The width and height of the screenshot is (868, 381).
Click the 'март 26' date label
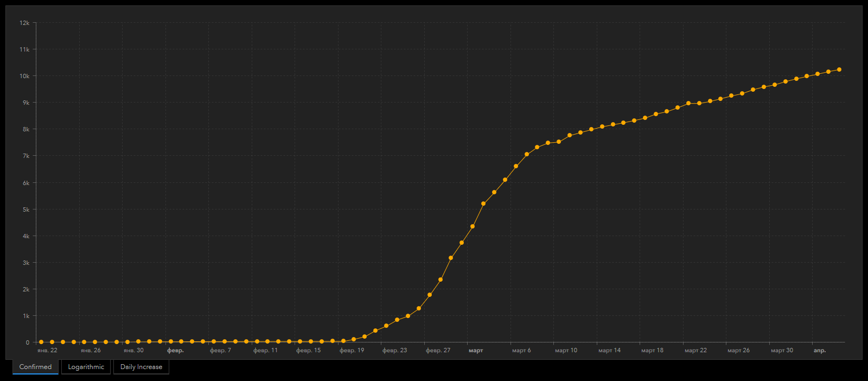738,351
